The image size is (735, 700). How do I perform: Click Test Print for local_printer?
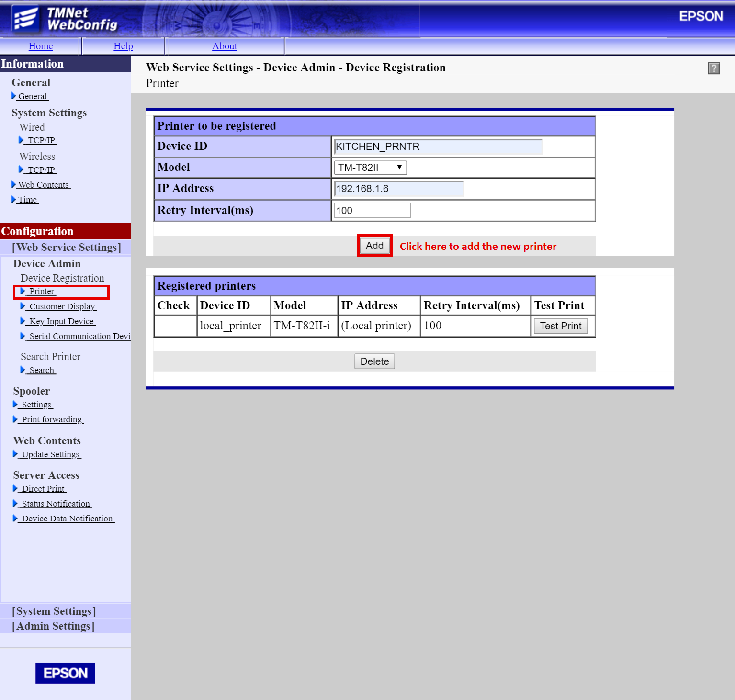pos(561,326)
